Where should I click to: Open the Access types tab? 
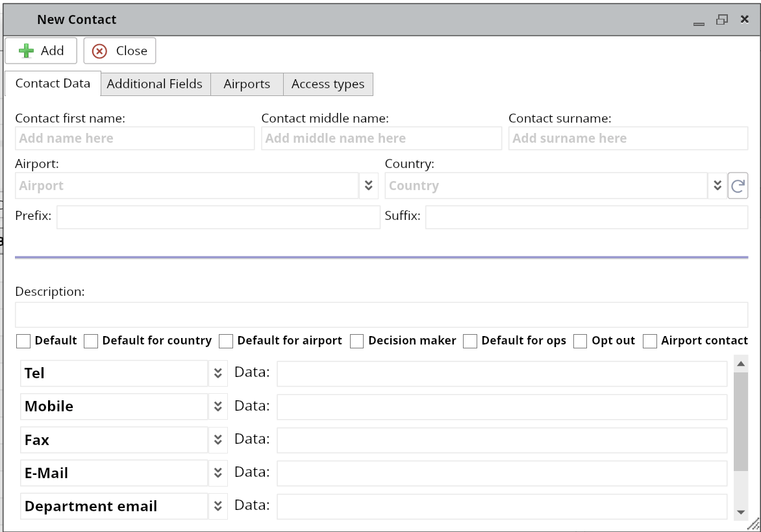328,84
